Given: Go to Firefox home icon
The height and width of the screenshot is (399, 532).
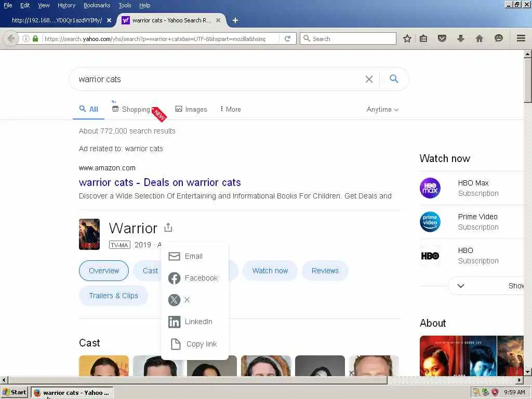Looking at the screenshot, I should (x=479, y=38).
